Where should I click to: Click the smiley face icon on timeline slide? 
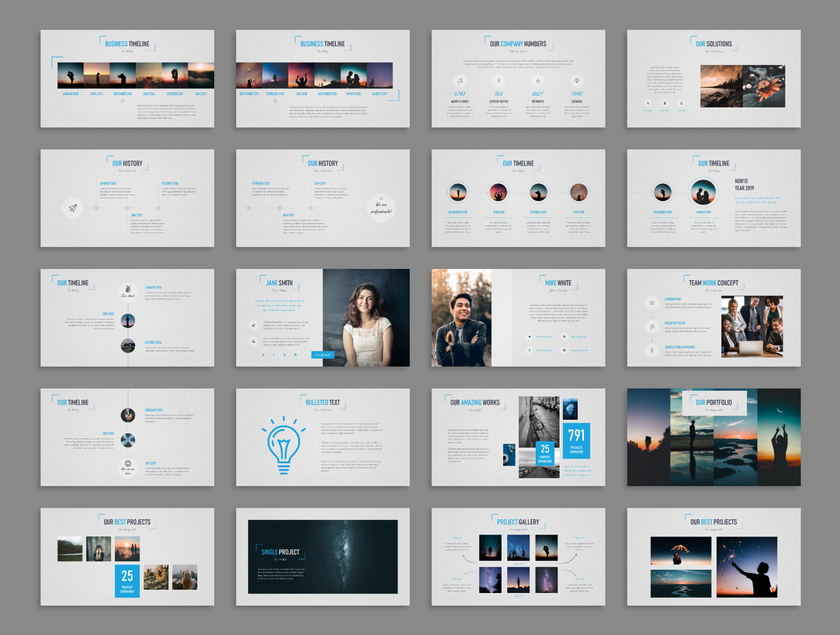[128, 464]
